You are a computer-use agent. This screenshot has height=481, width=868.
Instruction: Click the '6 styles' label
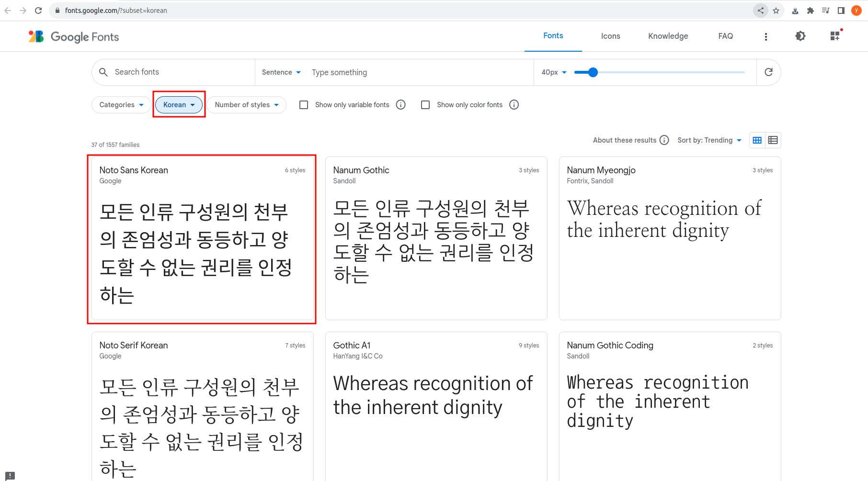pos(295,170)
